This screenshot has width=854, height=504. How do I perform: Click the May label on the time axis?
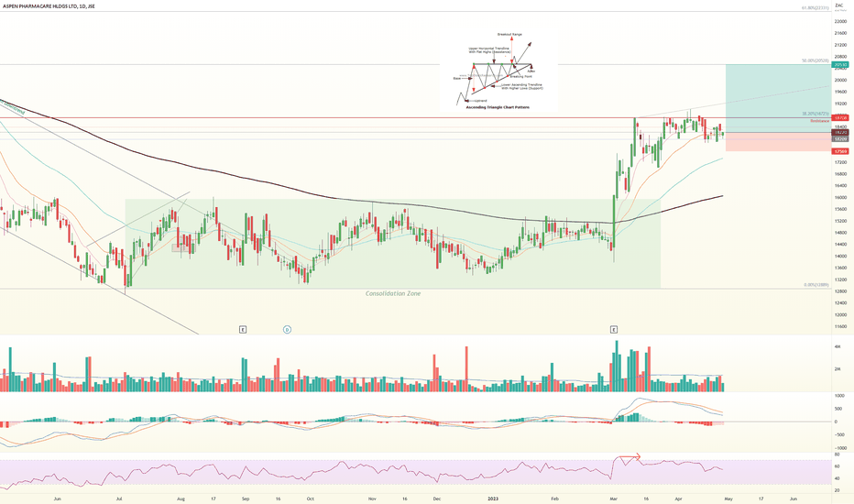pyautogui.click(x=728, y=499)
